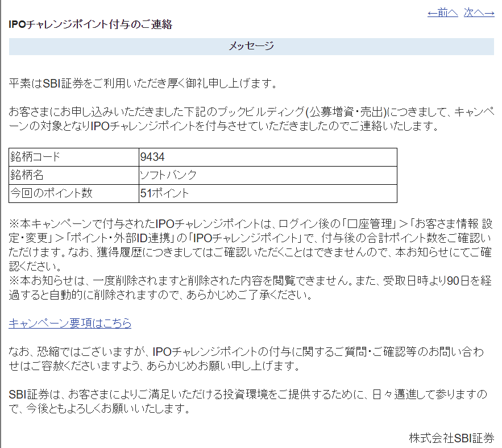This screenshot has height=448, width=502.
Task: Go to the next message via 次へ→
Action: click(x=479, y=13)
